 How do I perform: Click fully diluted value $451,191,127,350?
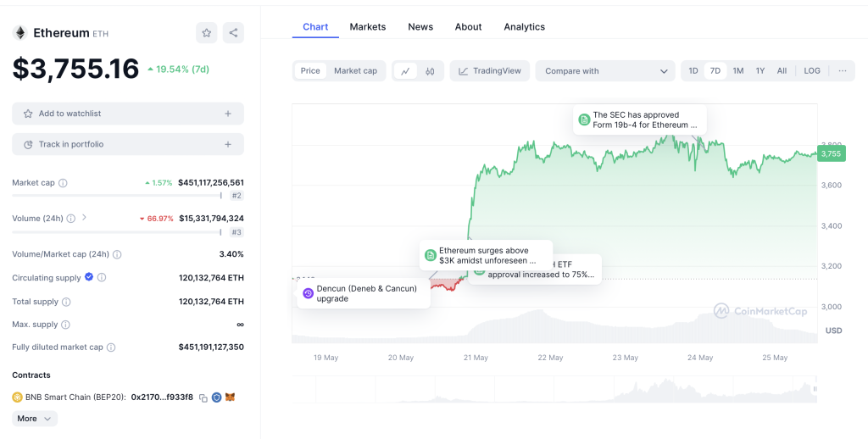coord(211,347)
